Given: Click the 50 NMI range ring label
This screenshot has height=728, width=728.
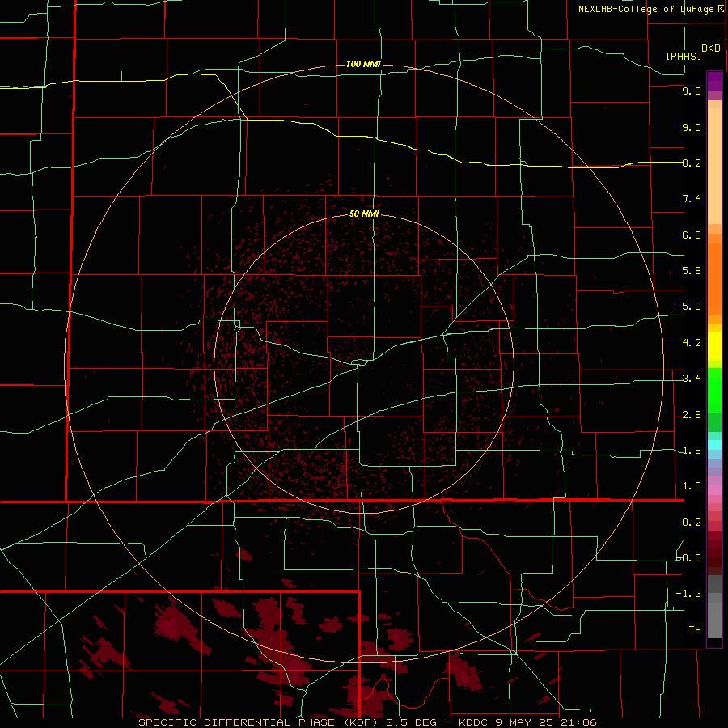Looking at the screenshot, I should coord(364,214).
